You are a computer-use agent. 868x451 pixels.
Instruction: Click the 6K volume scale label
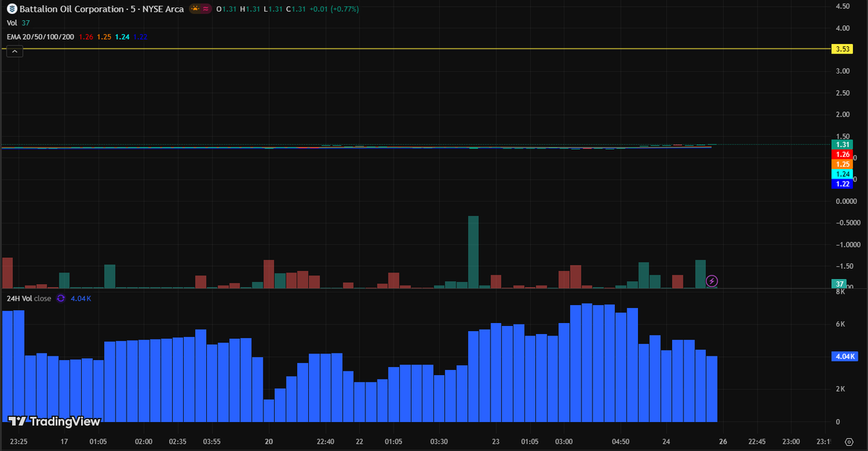[x=841, y=324]
